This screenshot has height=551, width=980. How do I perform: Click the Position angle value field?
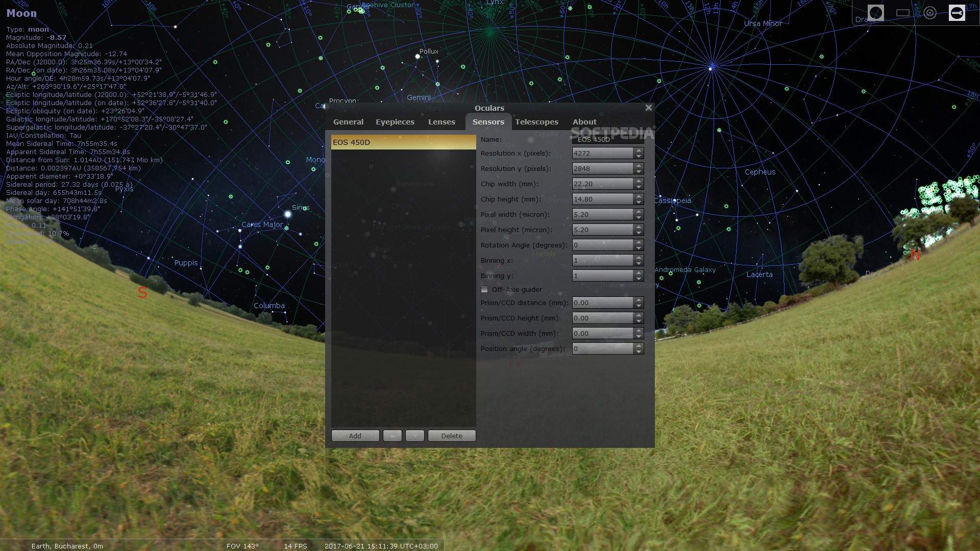tap(603, 348)
